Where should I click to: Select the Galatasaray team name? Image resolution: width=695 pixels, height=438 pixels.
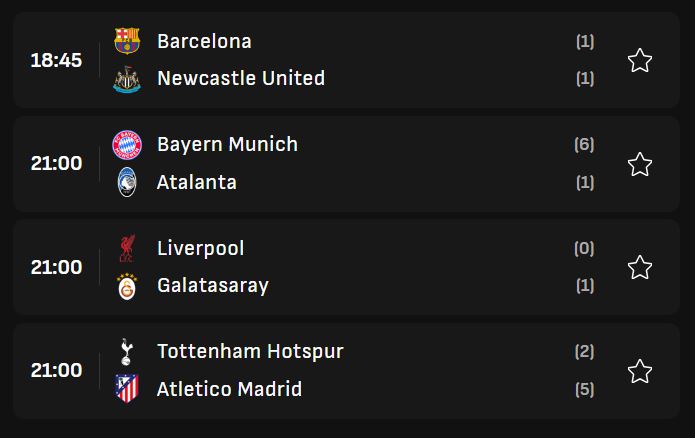(213, 286)
